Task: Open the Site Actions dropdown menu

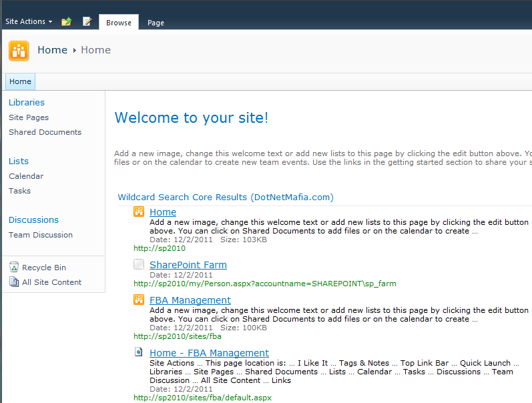Action: [x=29, y=21]
